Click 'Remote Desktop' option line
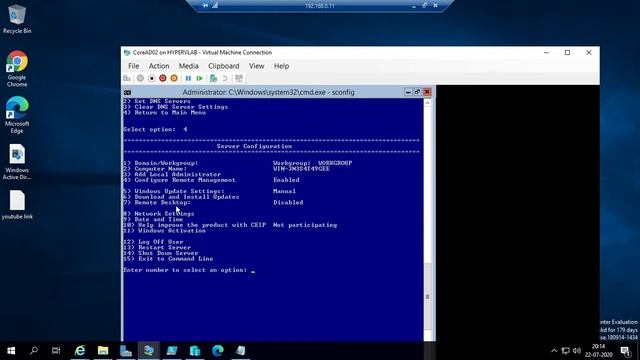Viewport: 640px width, 360px height. [x=157, y=202]
